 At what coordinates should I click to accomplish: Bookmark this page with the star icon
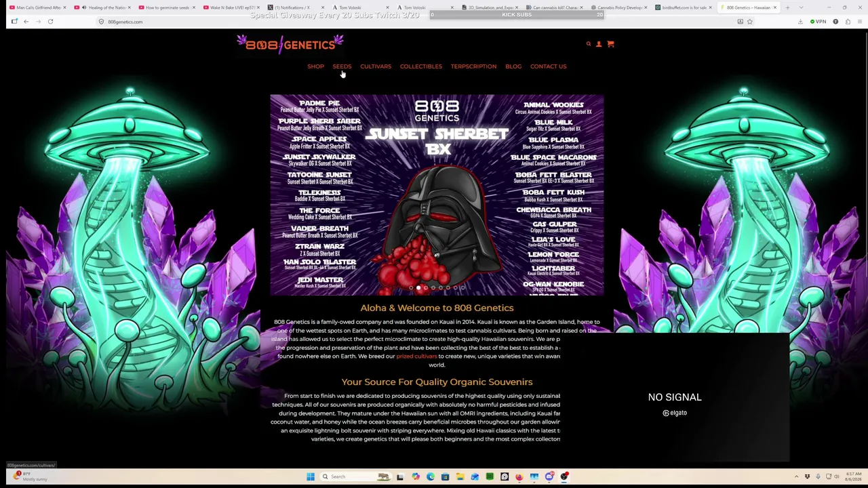point(749,22)
